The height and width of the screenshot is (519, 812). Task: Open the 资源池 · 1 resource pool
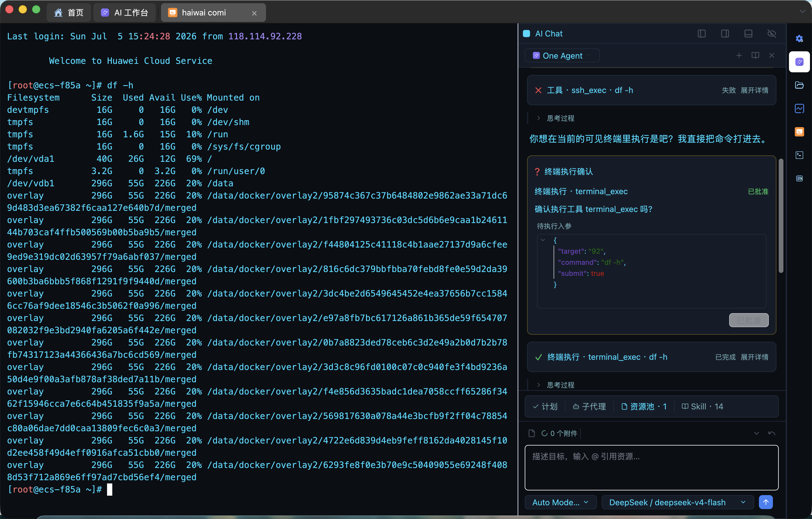(644, 407)
